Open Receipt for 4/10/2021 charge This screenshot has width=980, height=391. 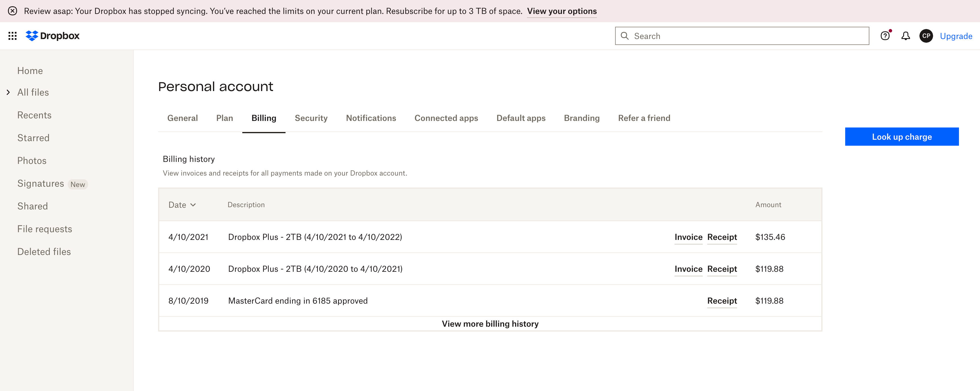pyautogui.click(x=722, y=236)
